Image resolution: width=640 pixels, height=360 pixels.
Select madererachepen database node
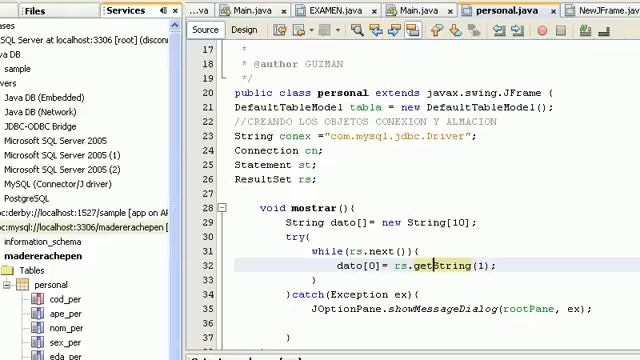tap(43, 256)
